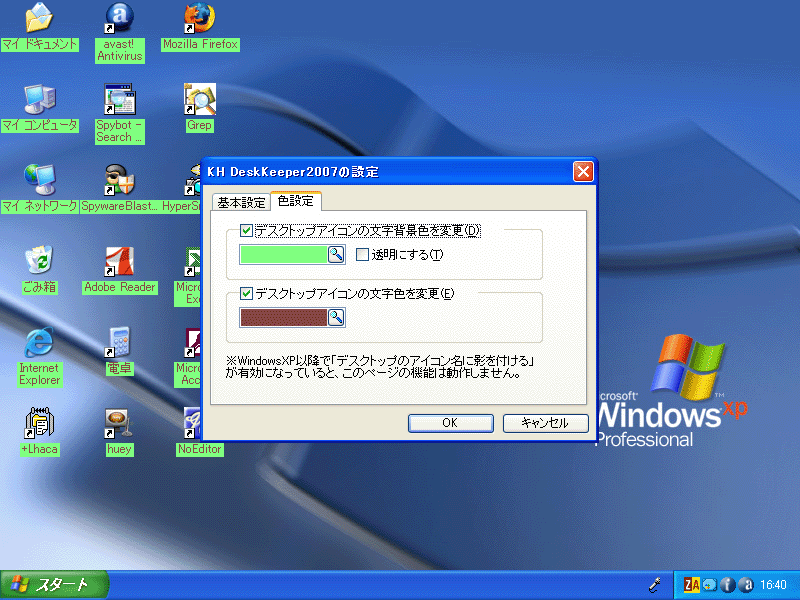Viewport: 800px width, 600px height.
Task: Click the 16:40 taskbar clock
Action: pos(773,585)
